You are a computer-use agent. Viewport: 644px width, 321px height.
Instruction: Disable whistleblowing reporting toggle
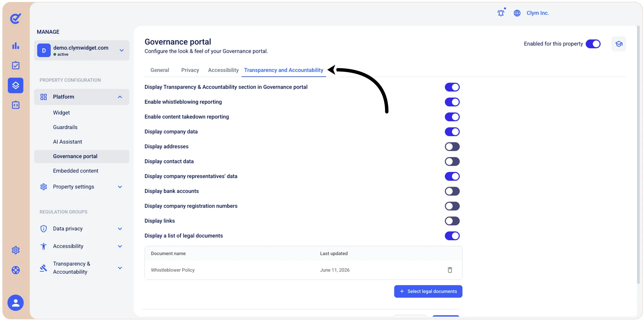(452, 102)
